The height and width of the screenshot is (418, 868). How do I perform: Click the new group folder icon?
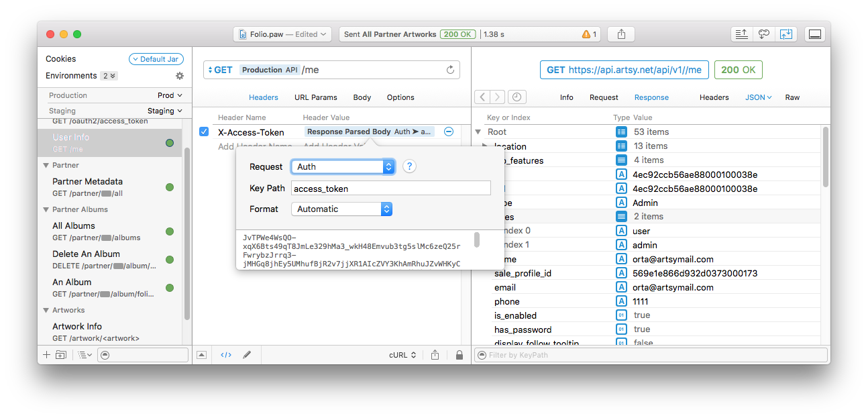point(61,355)
